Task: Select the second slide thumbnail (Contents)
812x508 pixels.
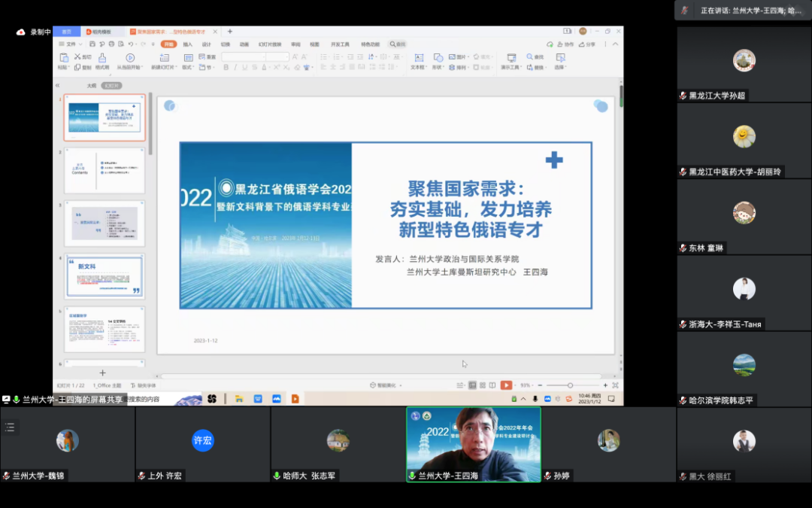Action: pyautogui.click(x=105, y=171)
